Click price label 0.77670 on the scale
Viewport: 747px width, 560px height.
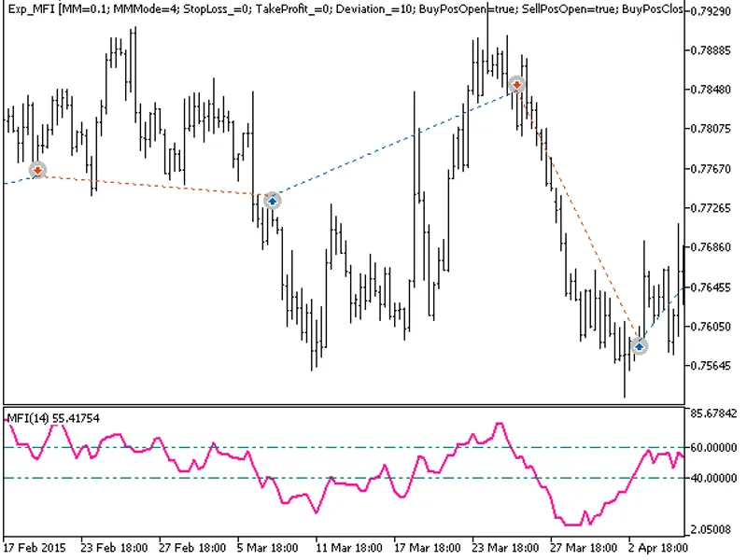tap(711, 169)
